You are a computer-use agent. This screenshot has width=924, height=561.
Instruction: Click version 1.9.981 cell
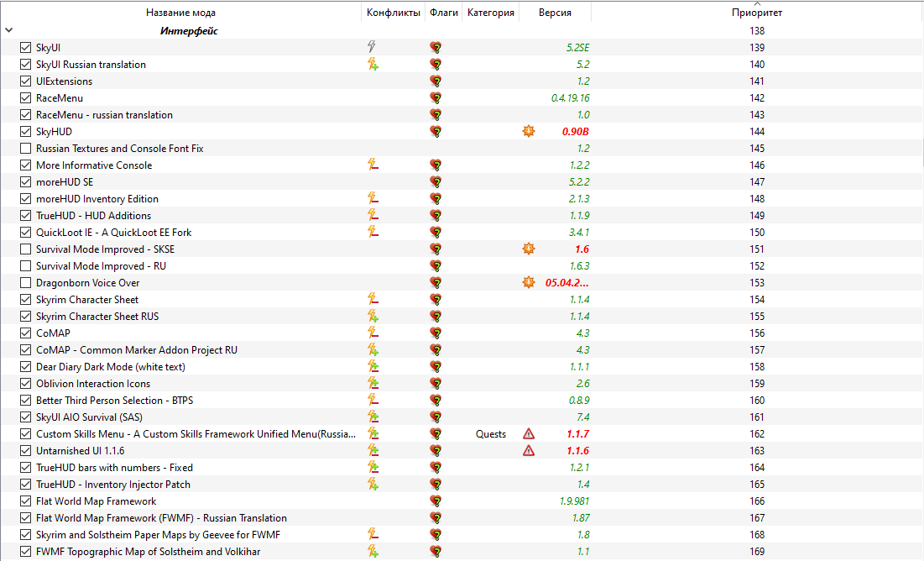tap(574, 501)
